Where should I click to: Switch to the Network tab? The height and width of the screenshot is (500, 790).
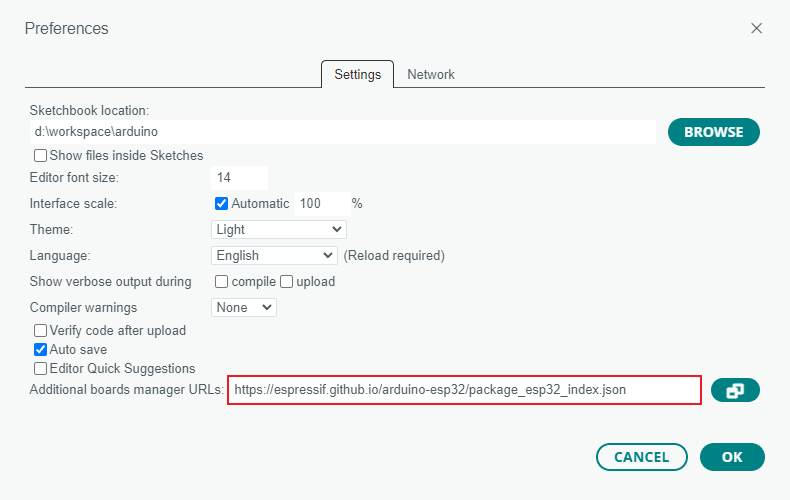[431, 75]
